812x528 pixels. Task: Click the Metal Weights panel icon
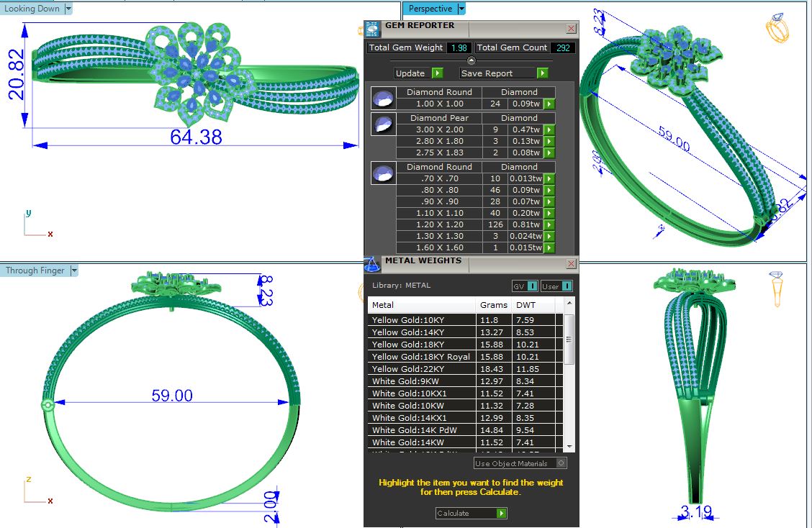click(372, 264)
